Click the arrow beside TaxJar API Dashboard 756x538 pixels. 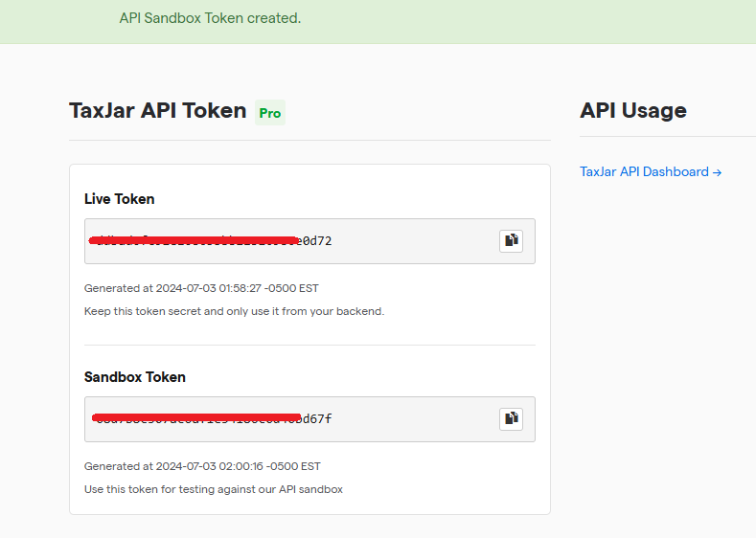click(x=717, y=172)
